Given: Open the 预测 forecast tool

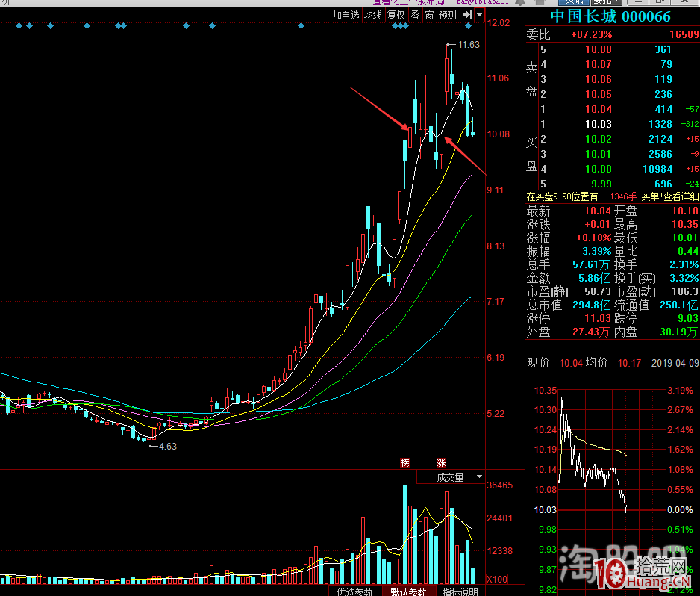Looking at the screenshot, I should click(x=447, y=15).
